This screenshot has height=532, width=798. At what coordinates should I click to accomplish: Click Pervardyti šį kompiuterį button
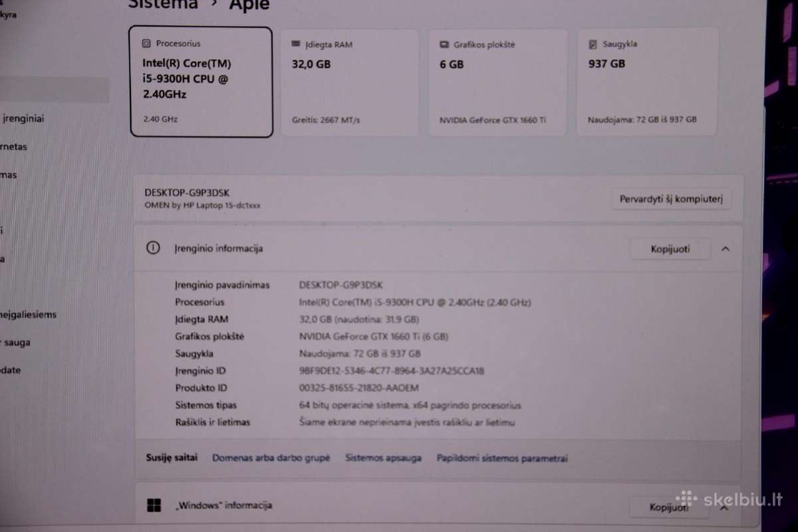tap(671, 199)
